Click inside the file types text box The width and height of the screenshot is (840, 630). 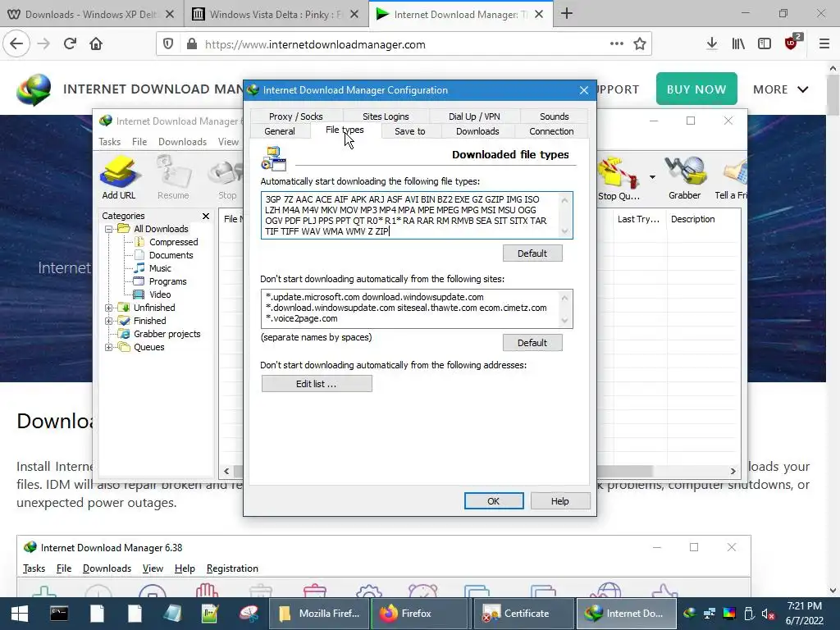[417, 216]
